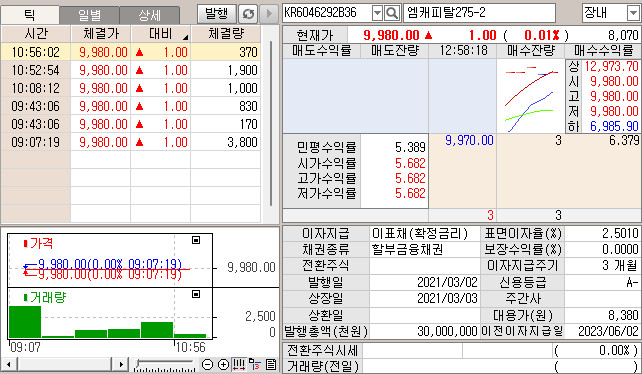Click the bond code input field KR6046292B36
642x374 pixels.
[326, 13]
